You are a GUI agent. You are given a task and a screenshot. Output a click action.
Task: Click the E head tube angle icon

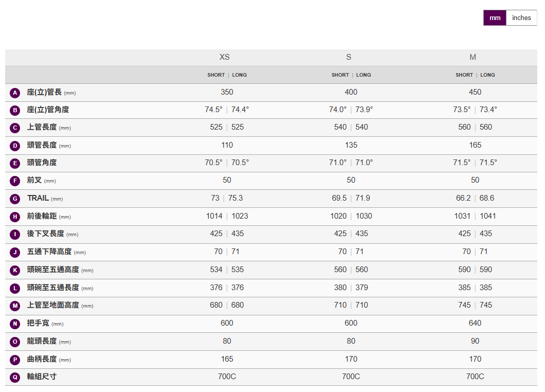pos(15,163)
